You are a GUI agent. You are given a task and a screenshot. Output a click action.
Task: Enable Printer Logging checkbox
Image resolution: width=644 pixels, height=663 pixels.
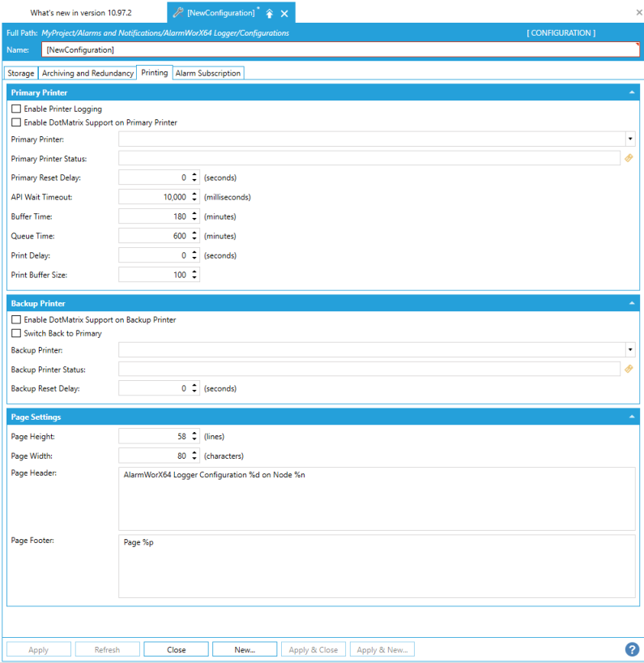pyautogui.click(x=16, y=109)
